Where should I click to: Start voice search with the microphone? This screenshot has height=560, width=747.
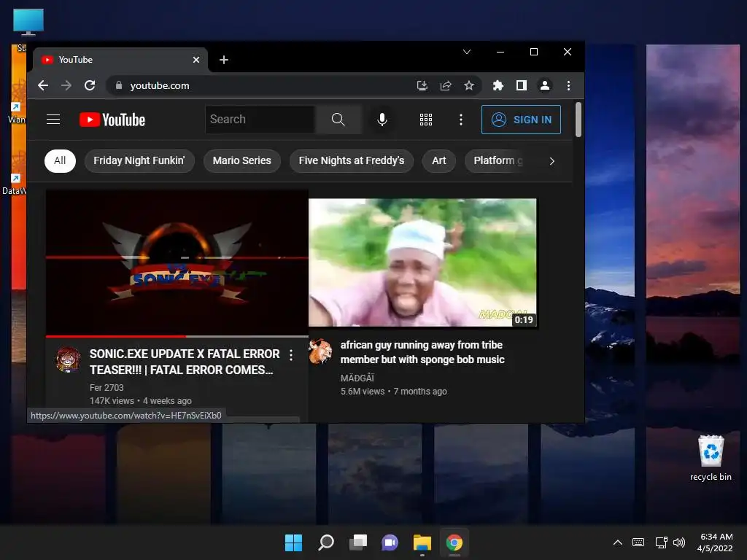382,120
